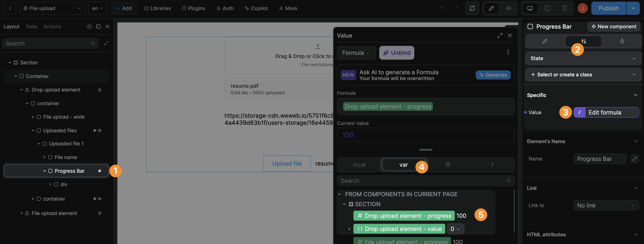
Task: Switch to the Data tab
Action: click(31, 26)
